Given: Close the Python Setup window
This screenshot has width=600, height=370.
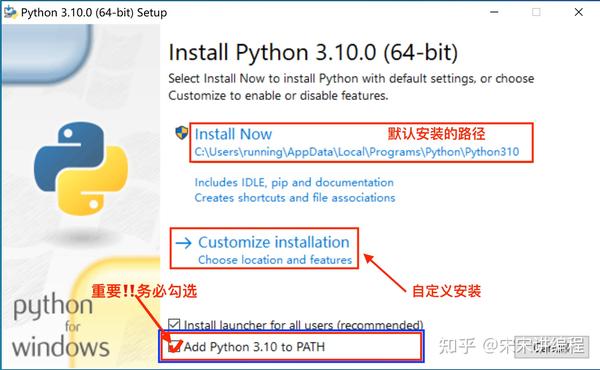Looking at the screenshot, I should tap(579, 12).
